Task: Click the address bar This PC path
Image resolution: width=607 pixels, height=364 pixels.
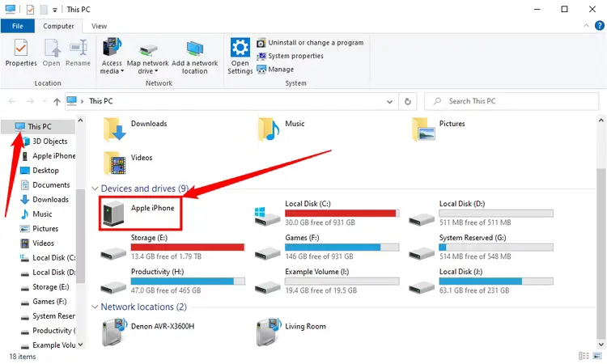Action: click(100, 101)
